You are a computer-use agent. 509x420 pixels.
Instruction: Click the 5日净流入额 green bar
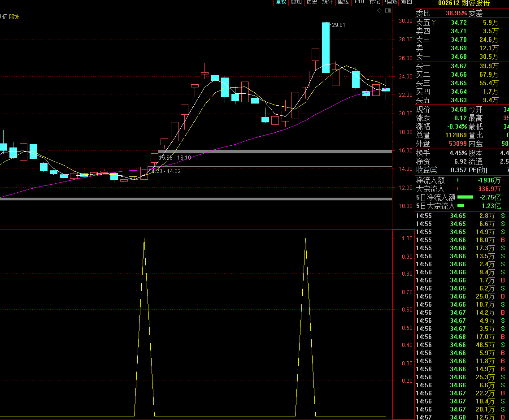[465, 197]
